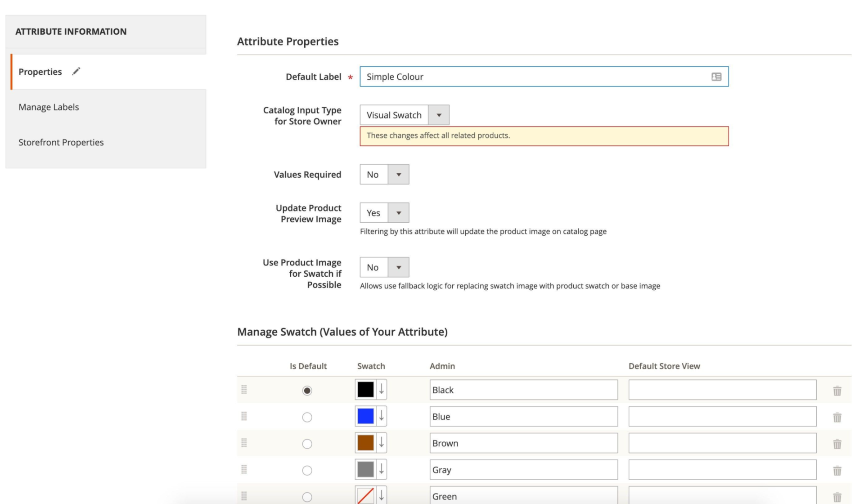The width and height of the screenshot is (864, 504).
Task: Set Blue as the default swatch
Action: pos(307,417)
